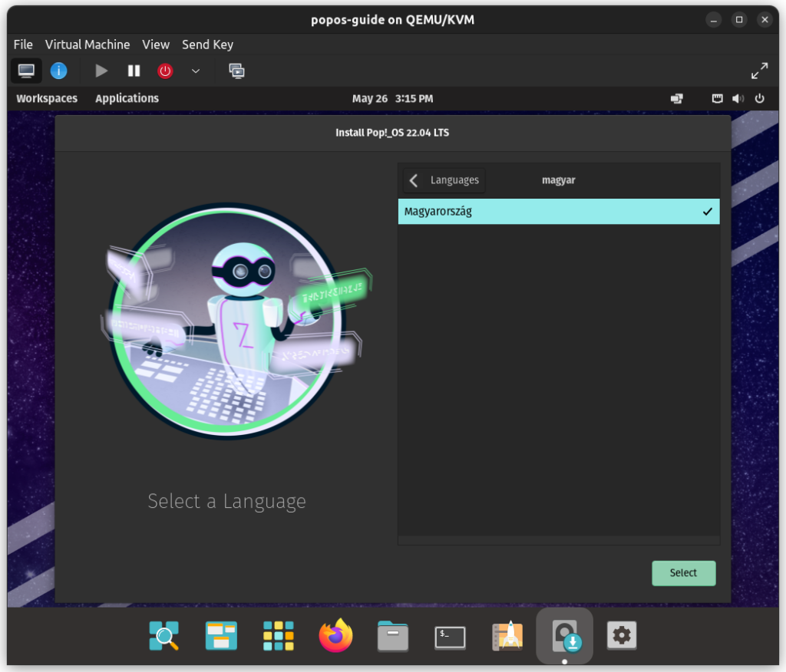Open the volume indicator

coord(738,98)
